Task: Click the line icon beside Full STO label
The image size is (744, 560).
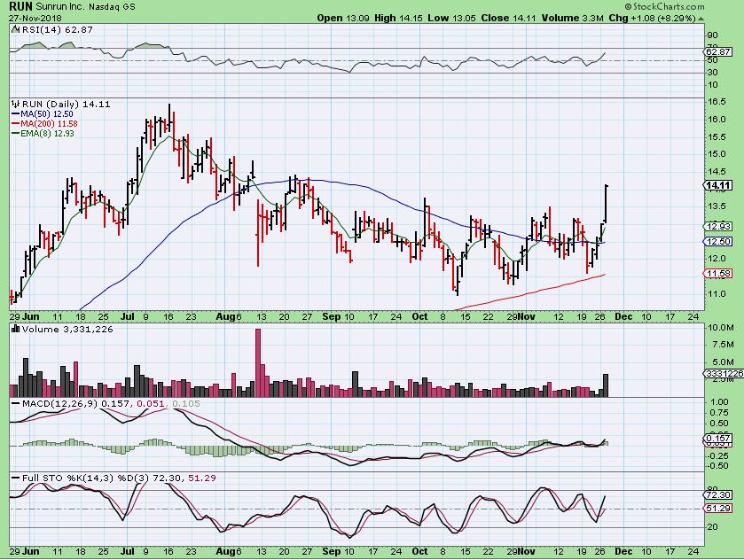Action: point(15,478)
